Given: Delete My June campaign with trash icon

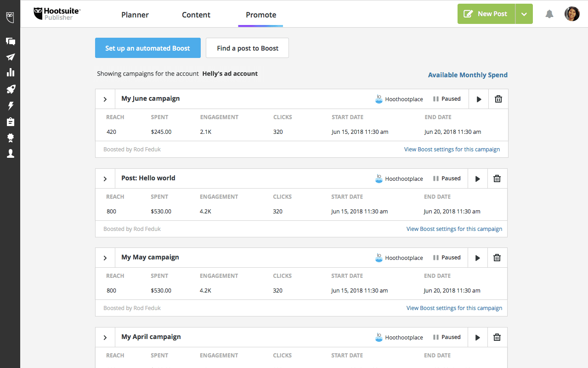Looking at the screenshot, I should coord(498,99).
